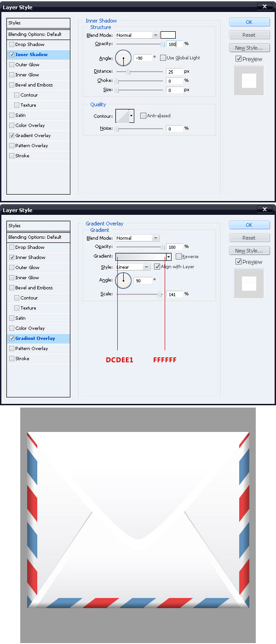The image size is (276, 644).
Task: Open Blend Mode dropdown in Gradient Overlay settings
Action: pos(137,238)
